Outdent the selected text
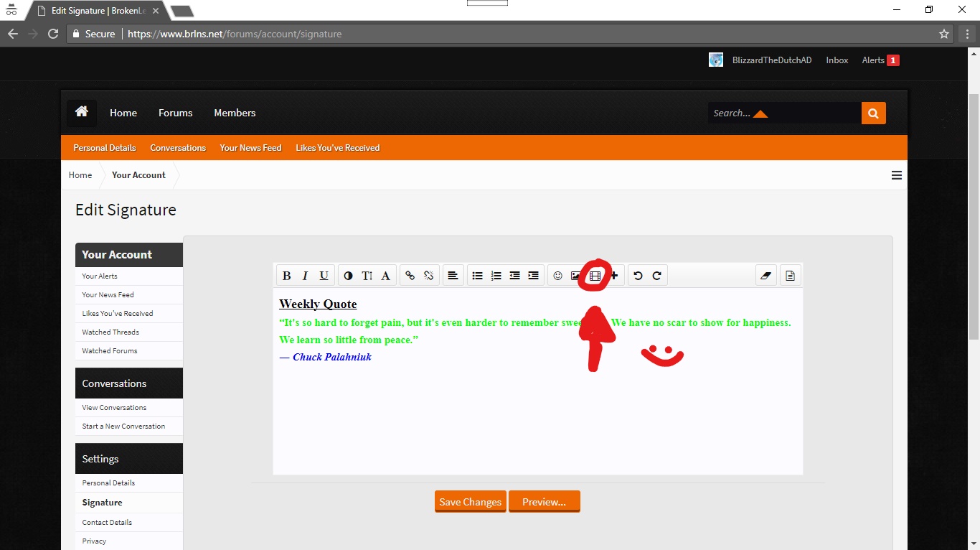 pyautogui.click(x=514, y=276)
